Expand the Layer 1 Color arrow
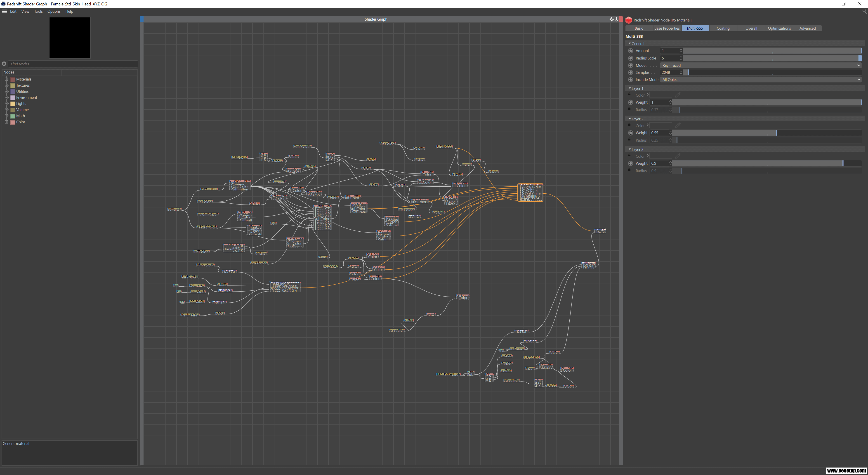 click(648, 95)
